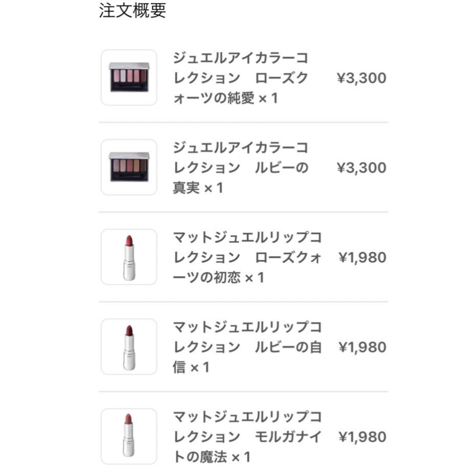Select the ¥1,980 price for ローズクォーツの初恋
476x476 pixels.
point(362,257)
